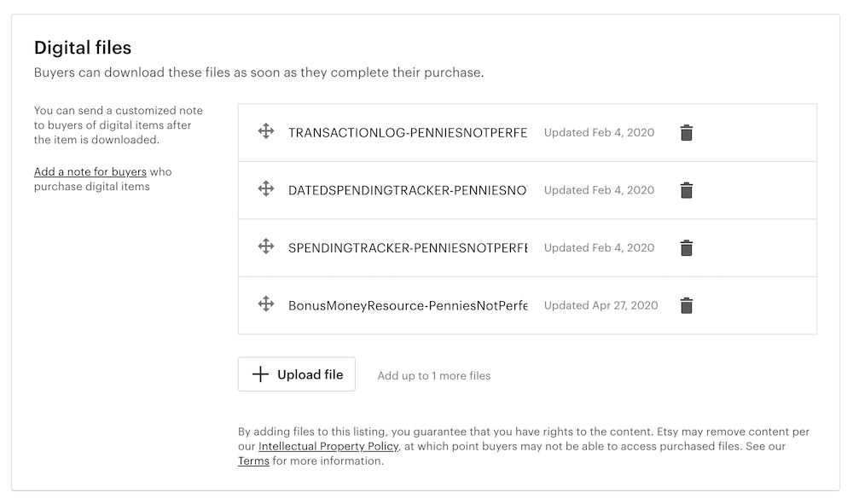
Task: Select the BonusMoneyResource-PenniesNotPerfe file name
Action: (x=408, y=305)
